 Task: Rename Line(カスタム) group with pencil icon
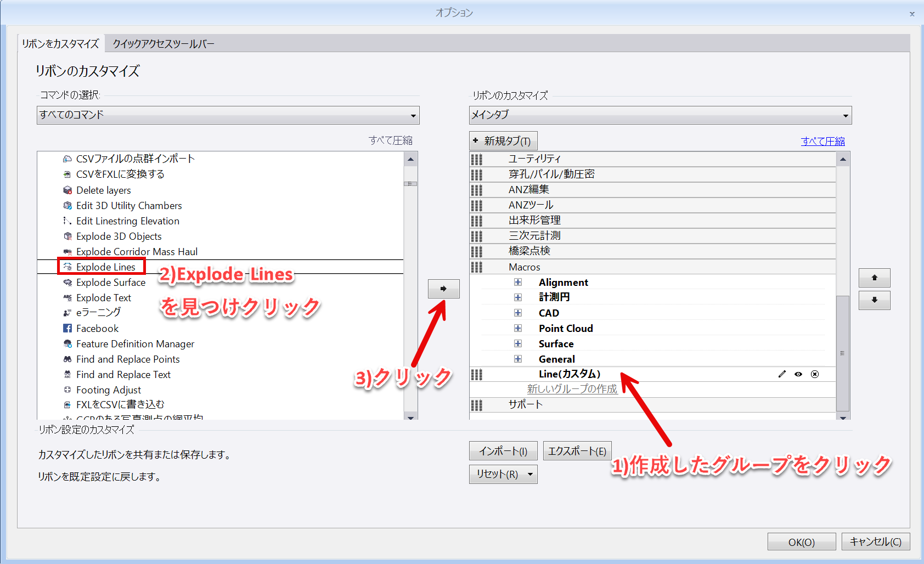coord(782,374)
